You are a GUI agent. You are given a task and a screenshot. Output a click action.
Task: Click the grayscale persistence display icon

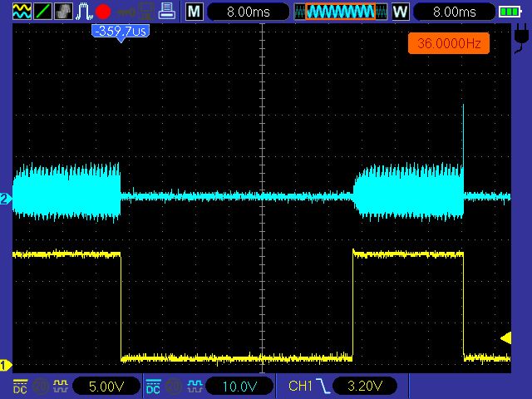(63, 12)
